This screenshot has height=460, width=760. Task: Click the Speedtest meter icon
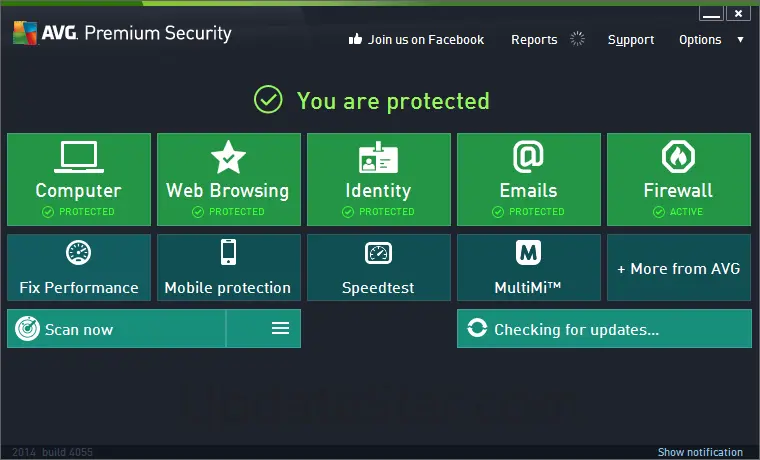pos(378,253)
